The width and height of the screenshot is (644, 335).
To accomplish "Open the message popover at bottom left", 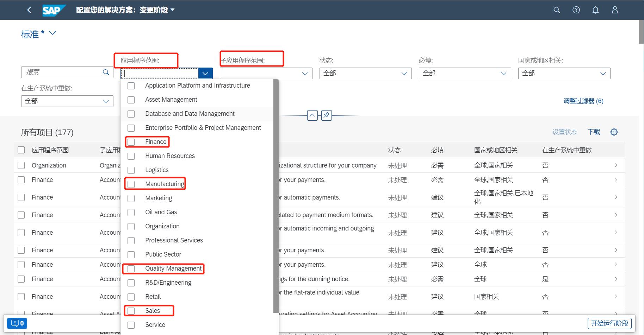I will tap(17, 323).
